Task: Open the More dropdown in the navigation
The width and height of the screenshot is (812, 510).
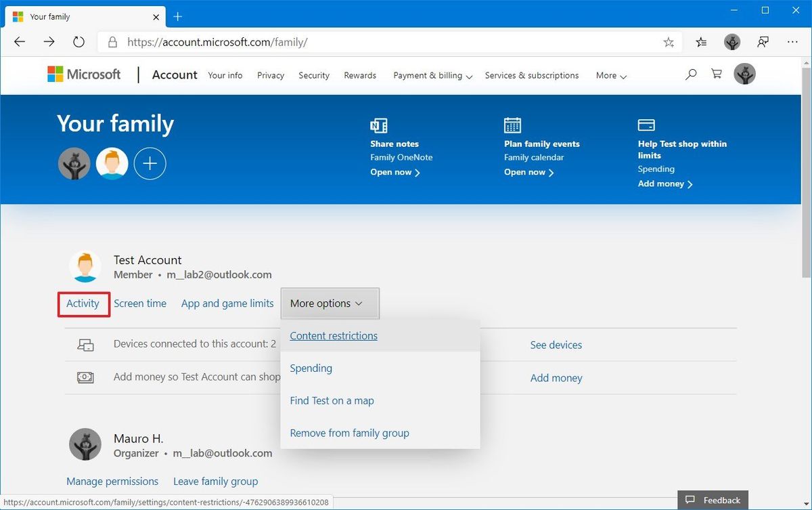Action: 610,75
